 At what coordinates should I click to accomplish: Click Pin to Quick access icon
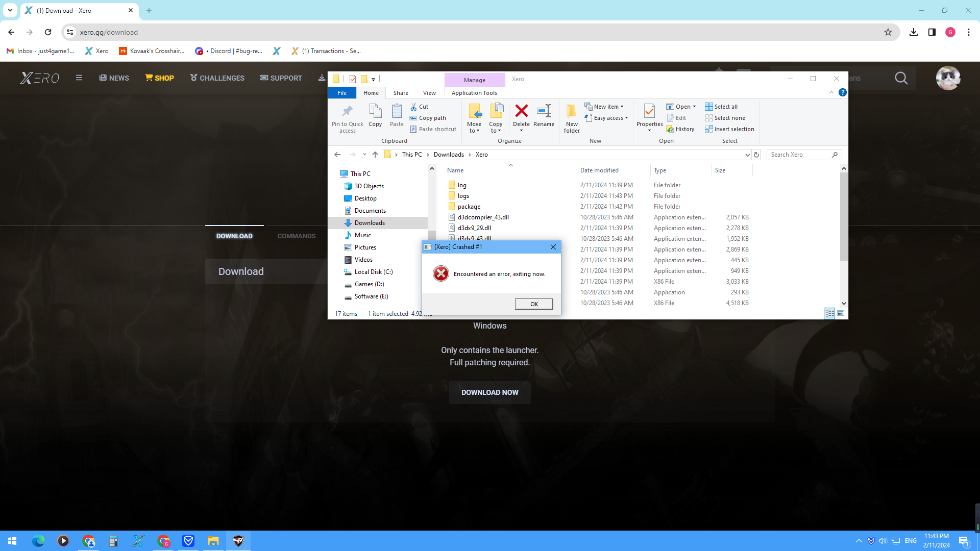(347, 111)
